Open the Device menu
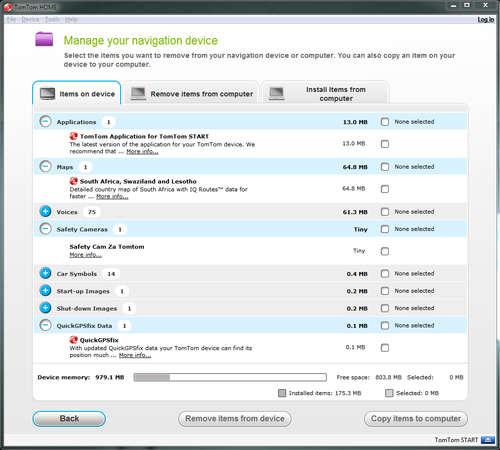The image size is (500, 450). point(30,20)
